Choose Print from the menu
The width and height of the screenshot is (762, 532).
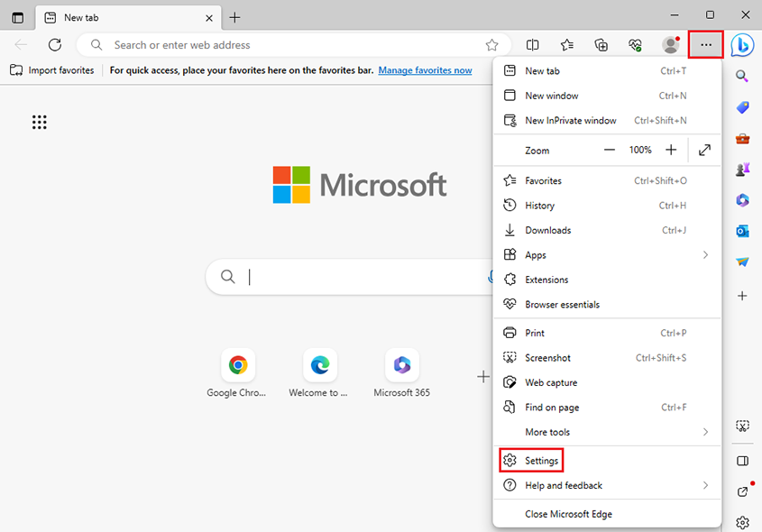tap(607, 334)
